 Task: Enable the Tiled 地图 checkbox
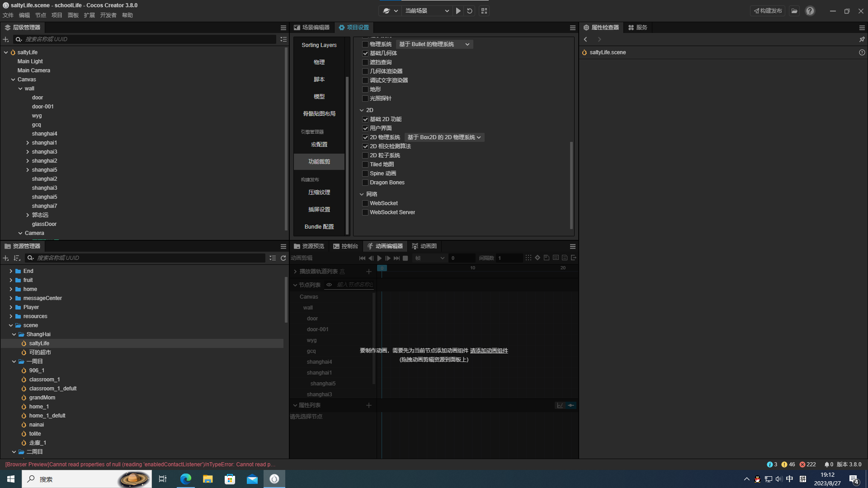[365, 164]
